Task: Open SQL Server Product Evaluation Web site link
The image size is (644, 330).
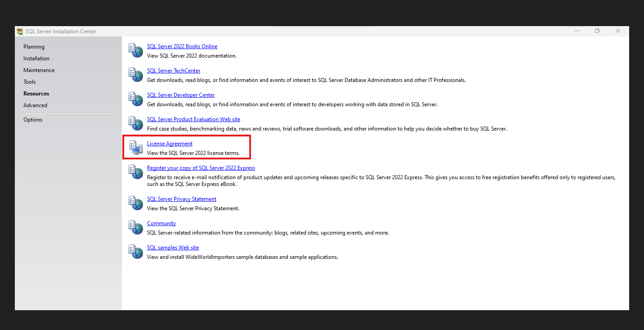Action: click(x=194, y=119)
